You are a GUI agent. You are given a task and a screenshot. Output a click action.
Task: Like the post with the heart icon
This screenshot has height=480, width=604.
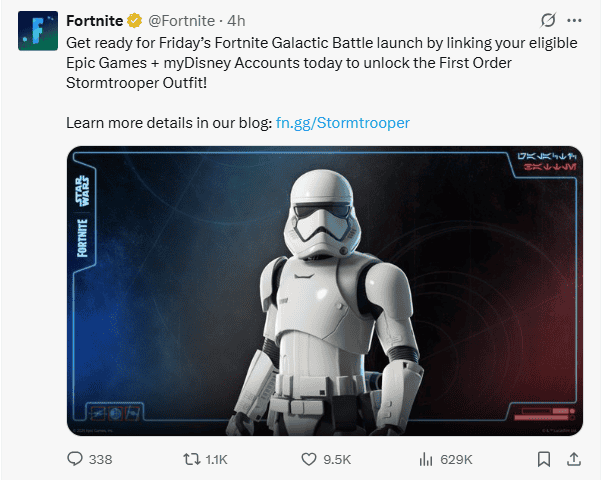click(308, 459)
